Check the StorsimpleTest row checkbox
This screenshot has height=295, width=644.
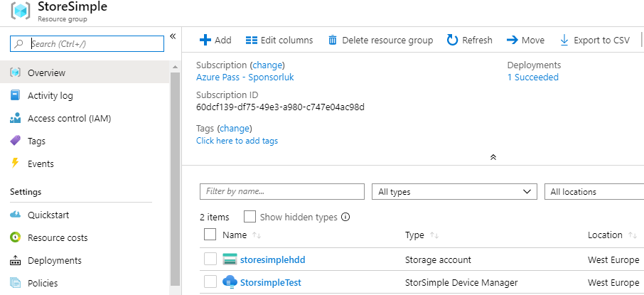tap(210, 282)
